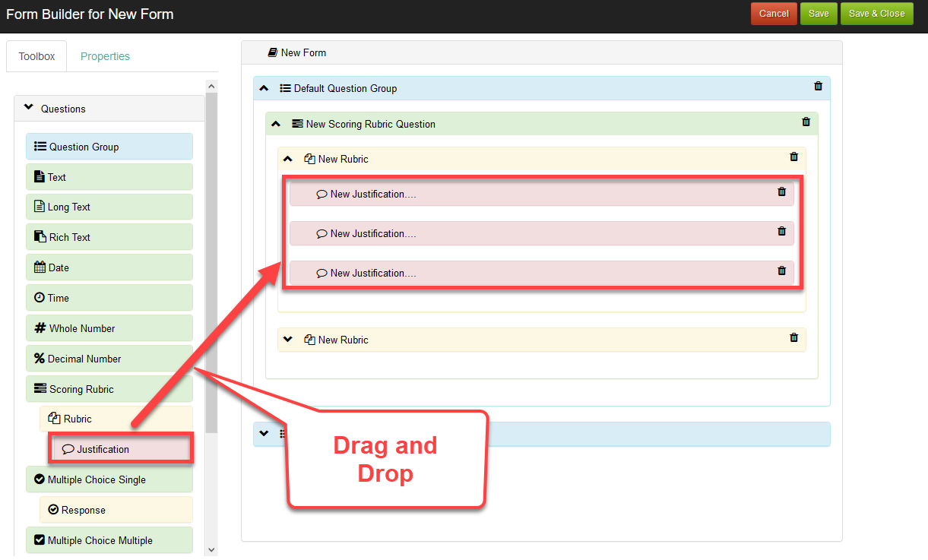928x560 pixels.
Task: Click the third New Justification comment icon
Action: click(x=321, y=273)
